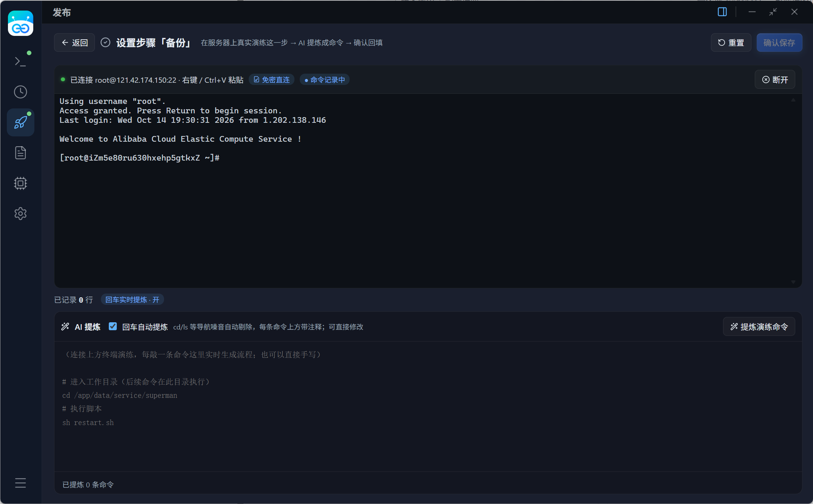Click the 提炼演练命令 button

[759, 327]
